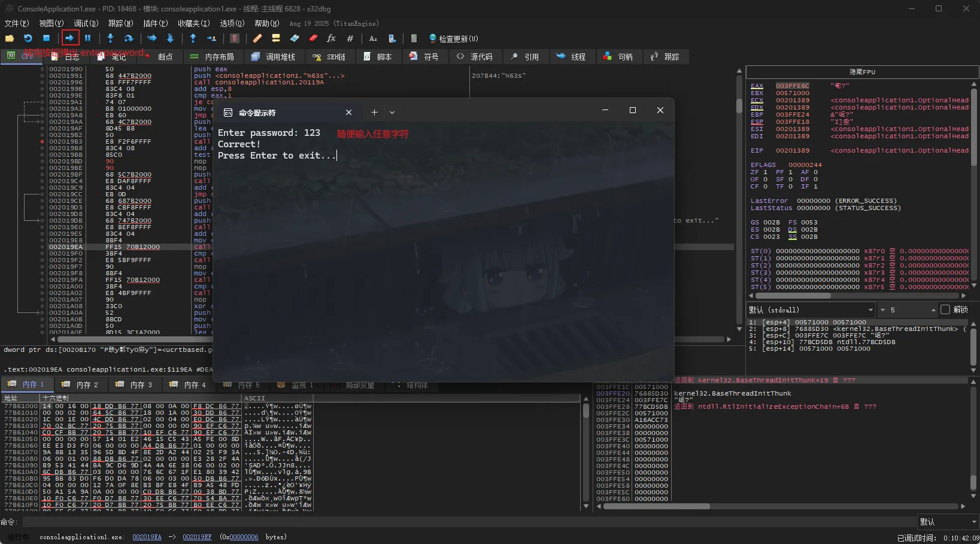This screenshot has height=544, width=980.
Task: Follow status bar address link 002019EA
Action: click(x=147, y=537)
